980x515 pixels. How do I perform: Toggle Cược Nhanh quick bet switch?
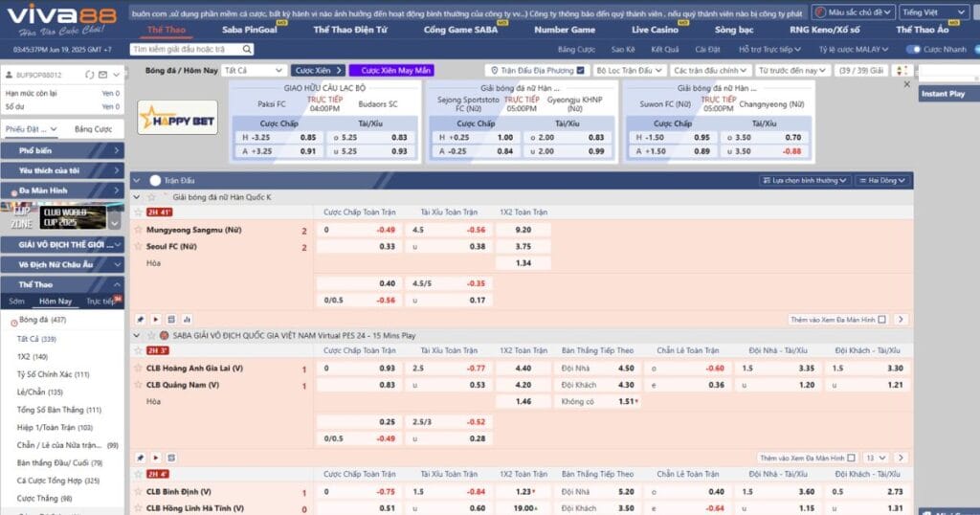point(913,50)
